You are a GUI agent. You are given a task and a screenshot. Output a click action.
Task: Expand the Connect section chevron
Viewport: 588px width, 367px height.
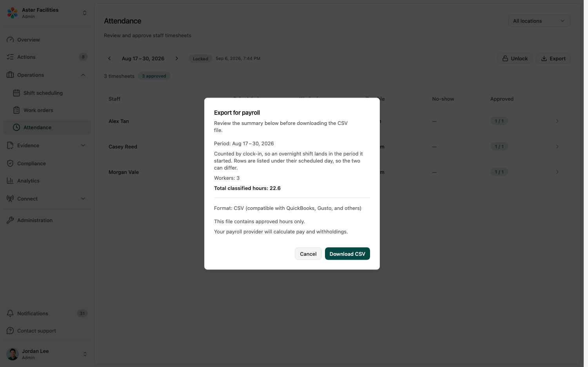83,199
